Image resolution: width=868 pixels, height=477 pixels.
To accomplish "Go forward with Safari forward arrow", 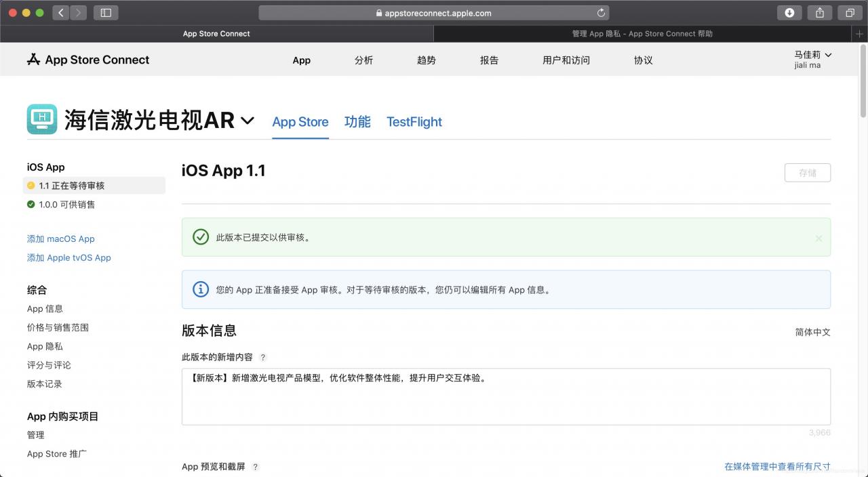I will [x=78, y=12].
